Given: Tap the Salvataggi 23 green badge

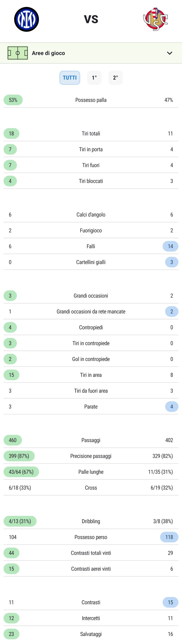Looking at the screenshot, I should (11, 634).
